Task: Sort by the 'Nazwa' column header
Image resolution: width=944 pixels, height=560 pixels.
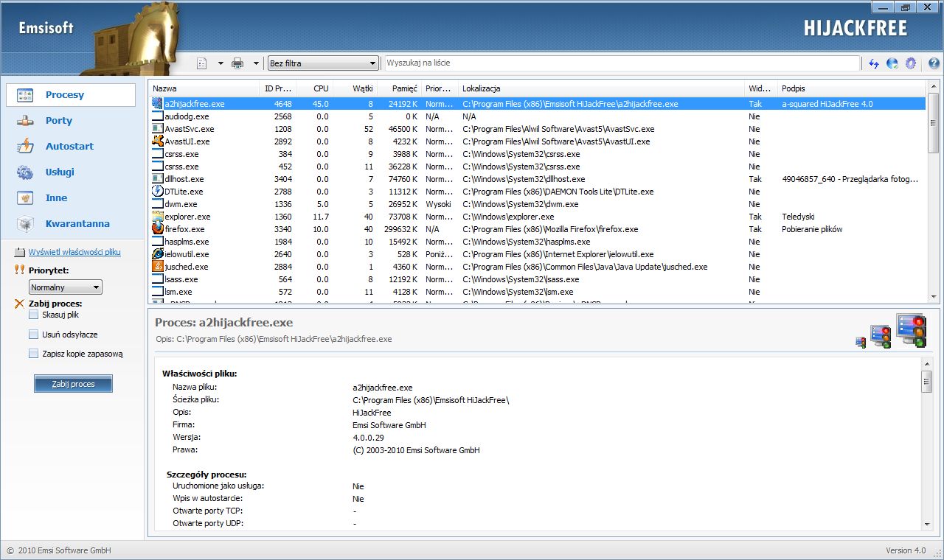Action: click(x=203, y=88)
